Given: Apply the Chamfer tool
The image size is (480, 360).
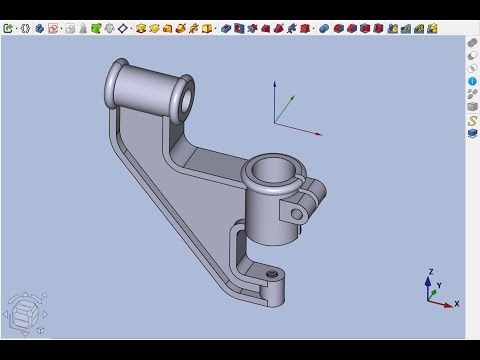Looking at the screenshot, I should tap(352, 29).
